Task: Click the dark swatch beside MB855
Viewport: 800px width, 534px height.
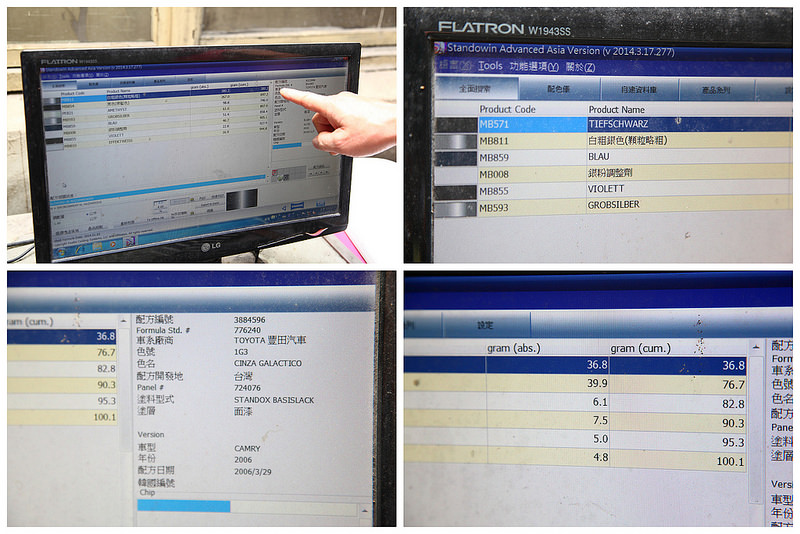Action: pyautogui.click(x=456, y=192)
